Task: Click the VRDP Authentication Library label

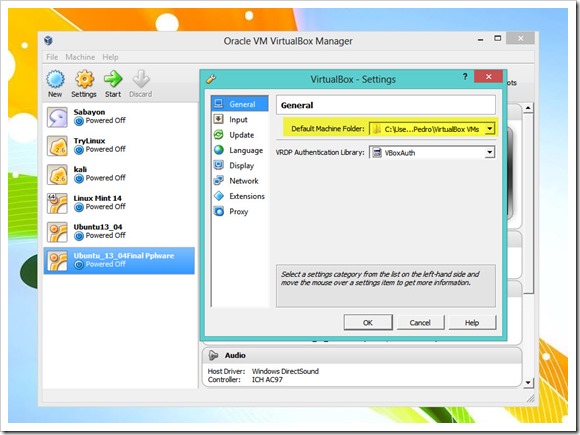Action: coord(320,152)
